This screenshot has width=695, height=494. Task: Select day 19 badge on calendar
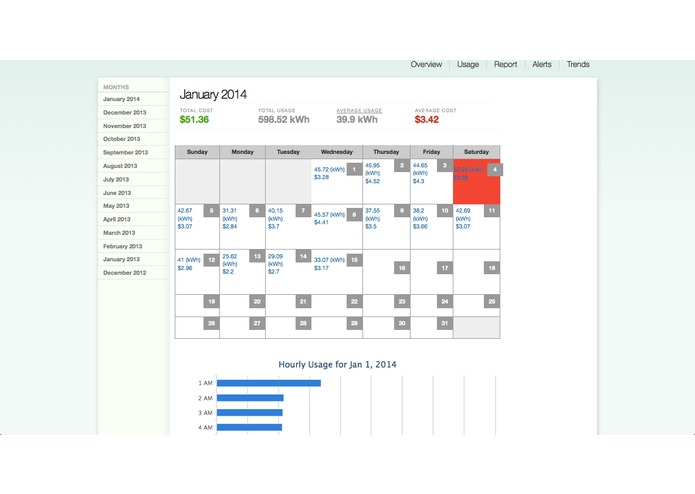pos(211,301)
